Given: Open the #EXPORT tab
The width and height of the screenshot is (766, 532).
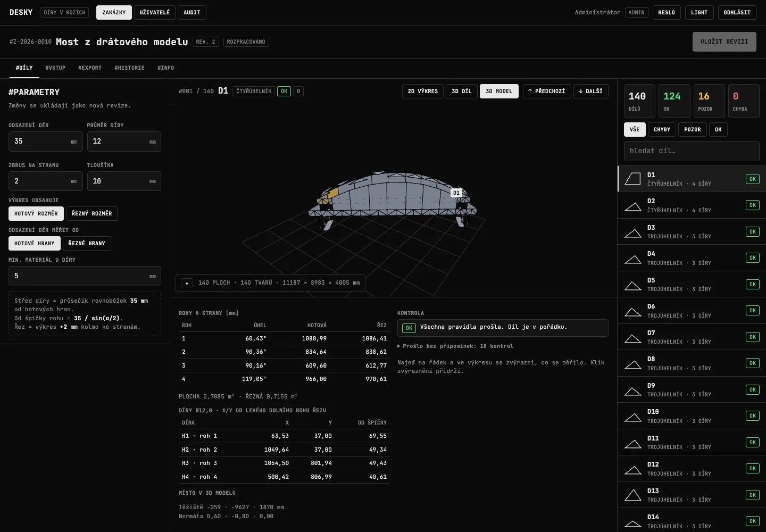Looking at the screenshot, I should [x=90, y=68].
